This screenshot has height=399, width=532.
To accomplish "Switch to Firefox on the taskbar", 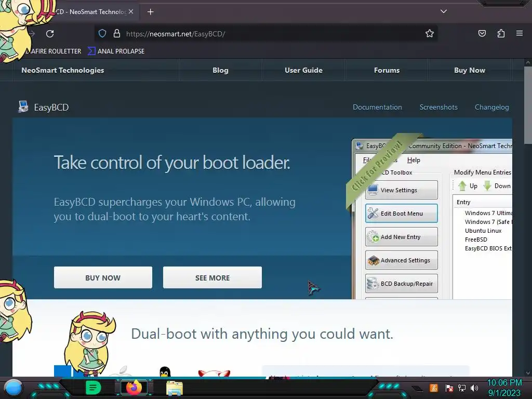I will (134, 388).
